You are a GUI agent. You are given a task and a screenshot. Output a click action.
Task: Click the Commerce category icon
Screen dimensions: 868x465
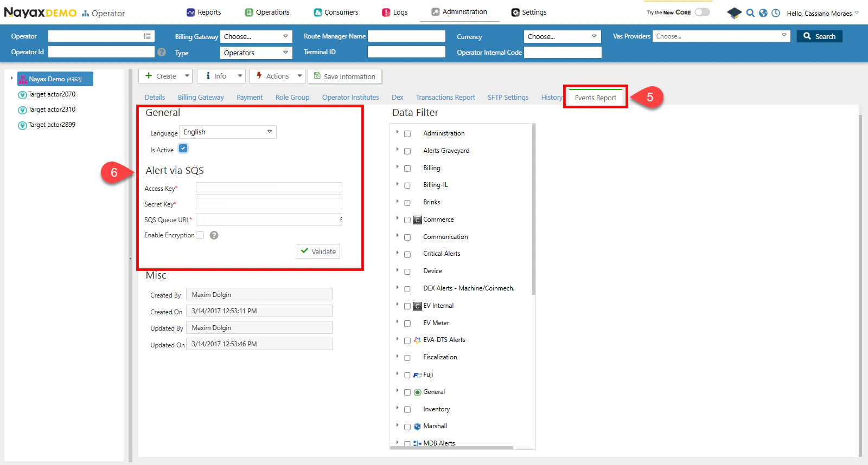(417, 220)
